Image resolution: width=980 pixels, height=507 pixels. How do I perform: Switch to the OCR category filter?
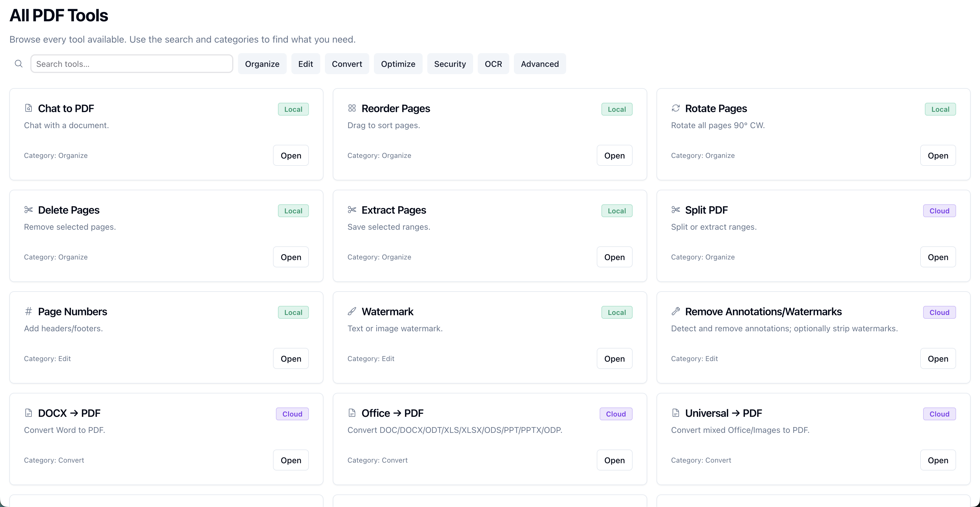pos(494,64)
